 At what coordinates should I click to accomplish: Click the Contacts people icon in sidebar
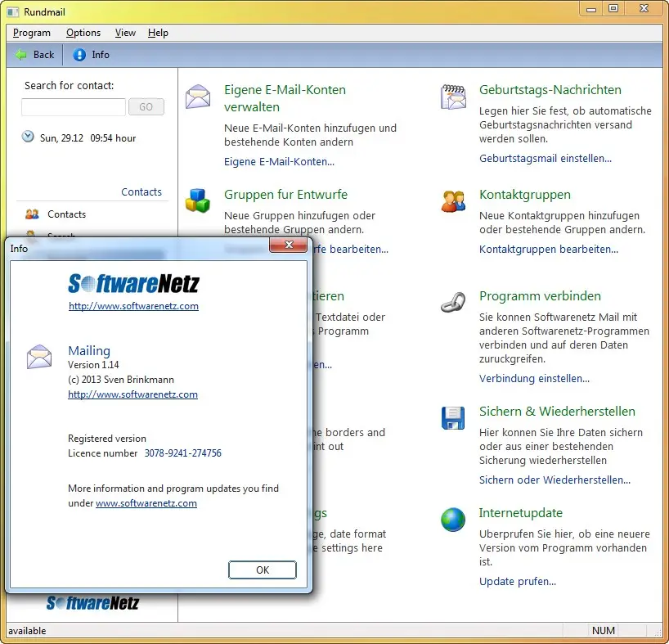(x=33, y=214)
